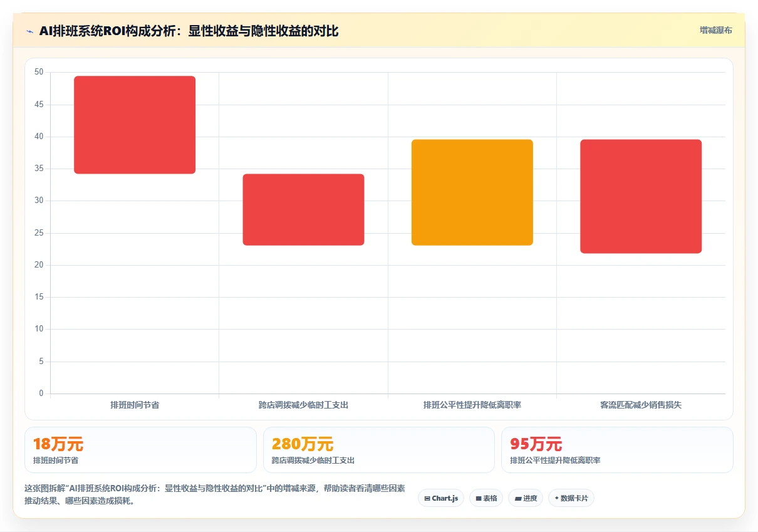Select the Chart.js tag chip
Viewport: 758px width, 532px height.
click(441, 498)
